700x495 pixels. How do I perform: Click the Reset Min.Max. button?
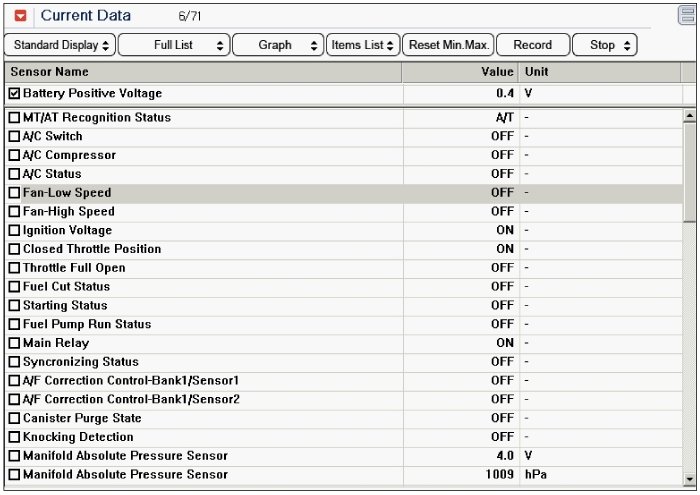(x=448, y=45)
